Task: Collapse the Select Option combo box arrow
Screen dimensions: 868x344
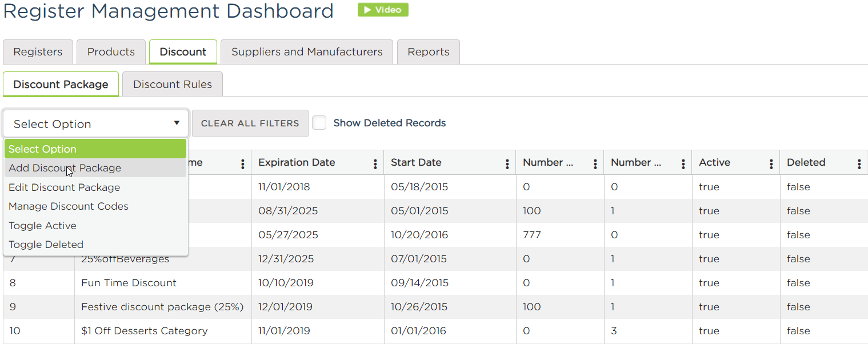Action: click(177, 123)
